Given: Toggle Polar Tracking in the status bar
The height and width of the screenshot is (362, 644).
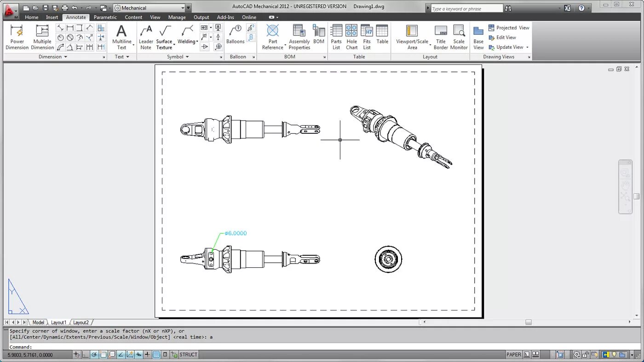Looking at the screenshot, I should click(x=94, y=355).
